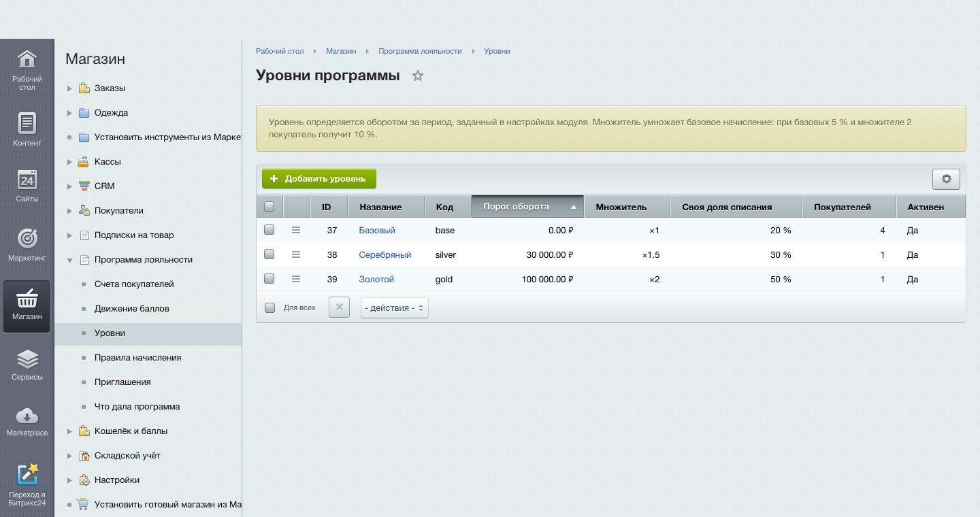
Task: Click the Добавить уровень button
Action: pyautogui.click(x=319, y=179)
